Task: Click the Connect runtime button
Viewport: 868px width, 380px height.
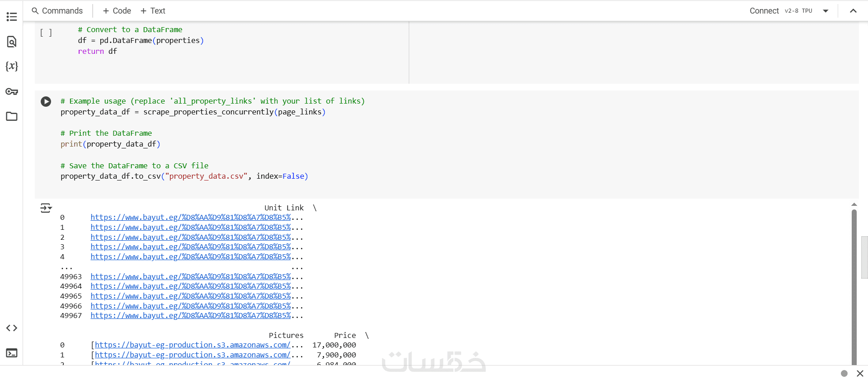Action: tap(764, 11)
